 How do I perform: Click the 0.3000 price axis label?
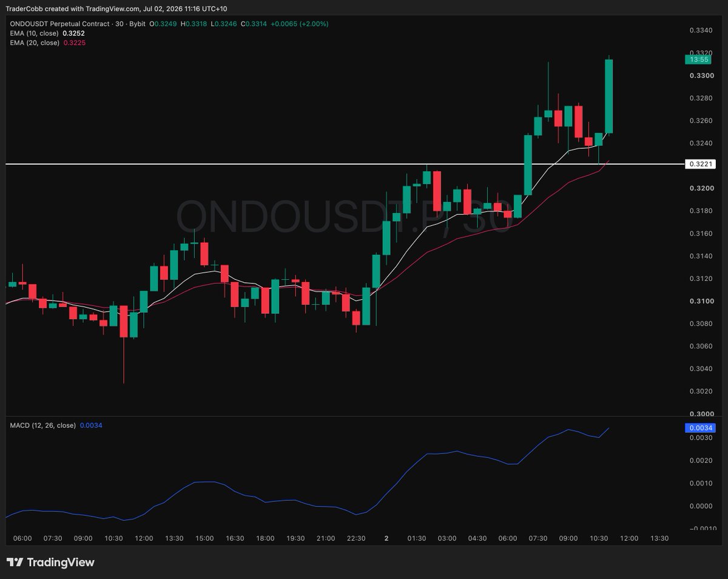(701, 413)
